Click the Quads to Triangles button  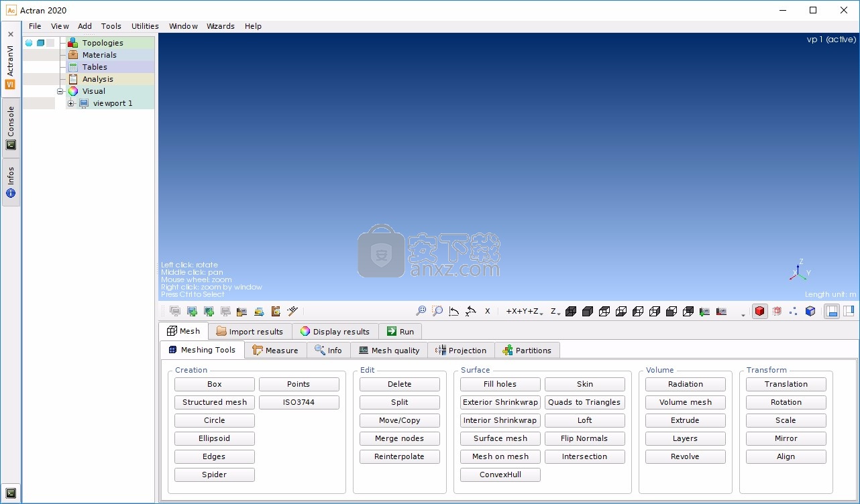tap(585, 402)
